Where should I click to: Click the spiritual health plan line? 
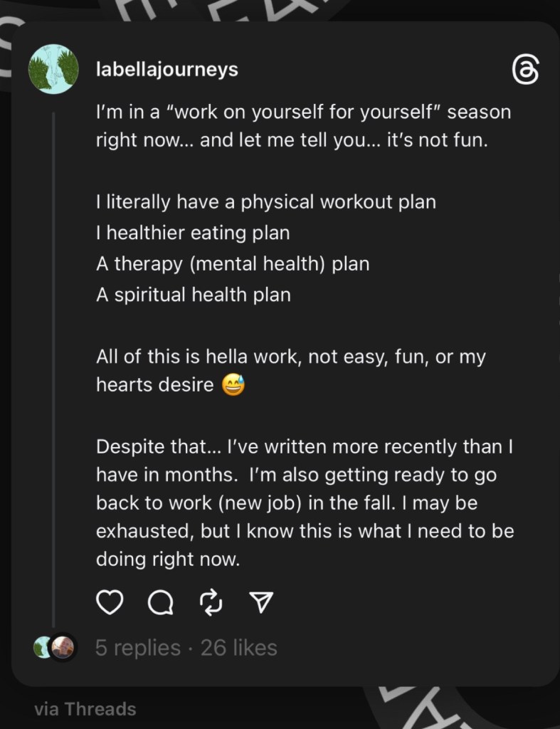pyautogui.click(x=193, y=295)
